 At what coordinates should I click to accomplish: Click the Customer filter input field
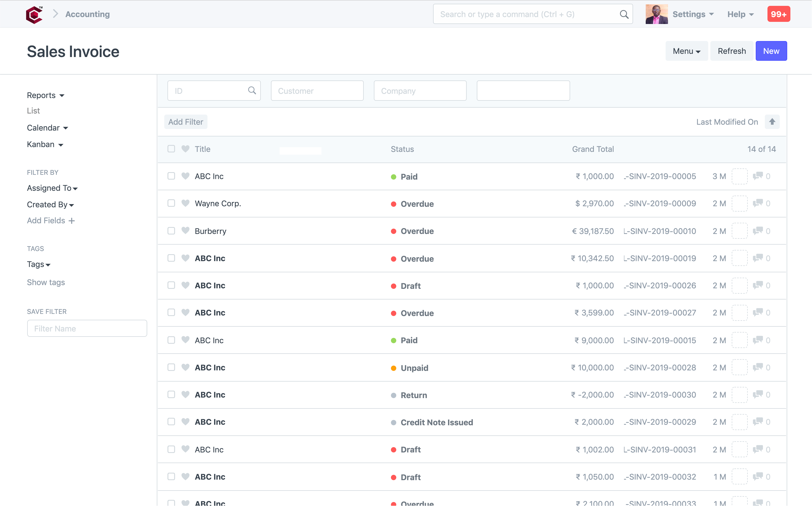317,91
